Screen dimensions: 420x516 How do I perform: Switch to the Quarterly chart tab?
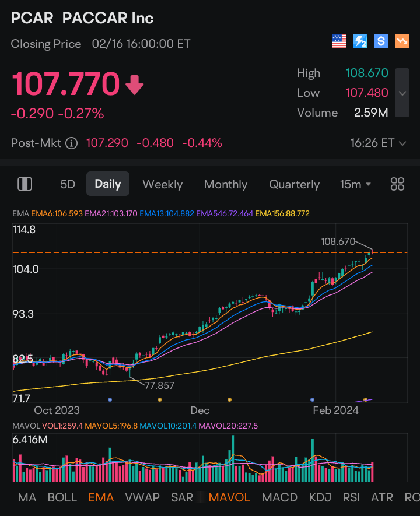coord(295,184)
